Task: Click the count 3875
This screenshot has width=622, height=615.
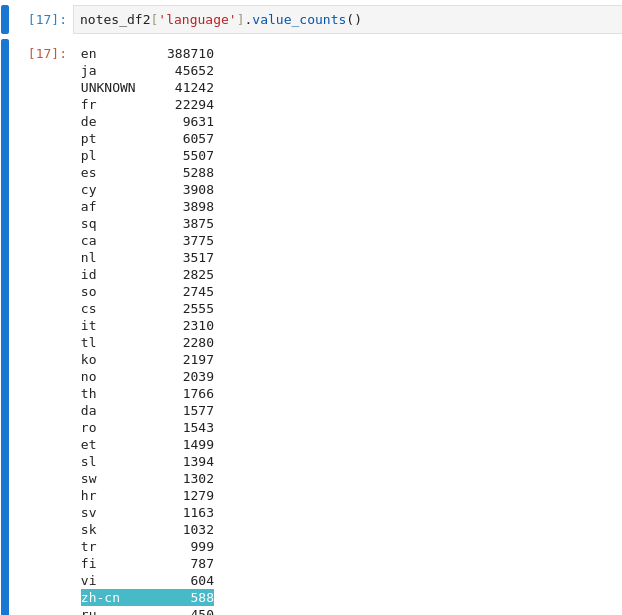Action: coord(198,224)
